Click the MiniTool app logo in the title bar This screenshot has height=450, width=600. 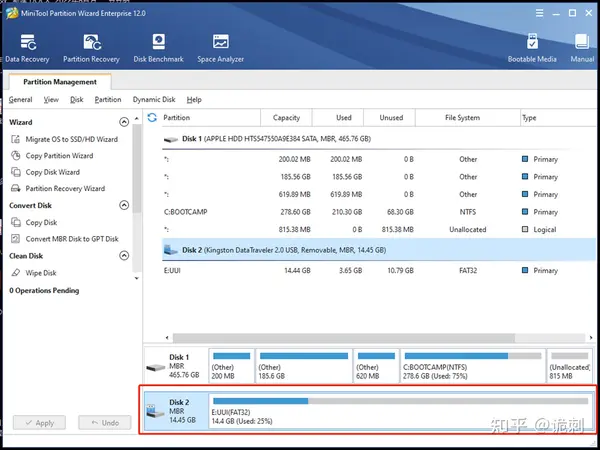12,13
